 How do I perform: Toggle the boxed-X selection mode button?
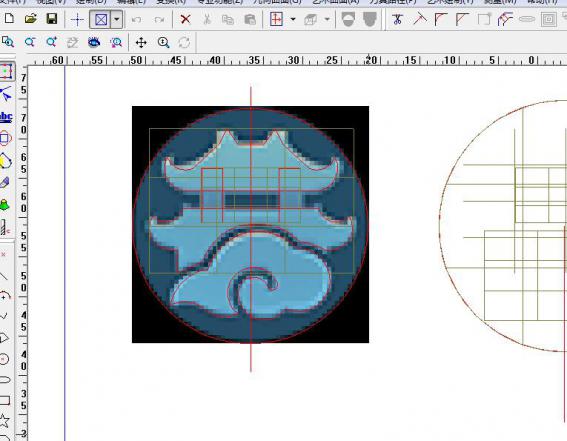[x=101, y=20]
